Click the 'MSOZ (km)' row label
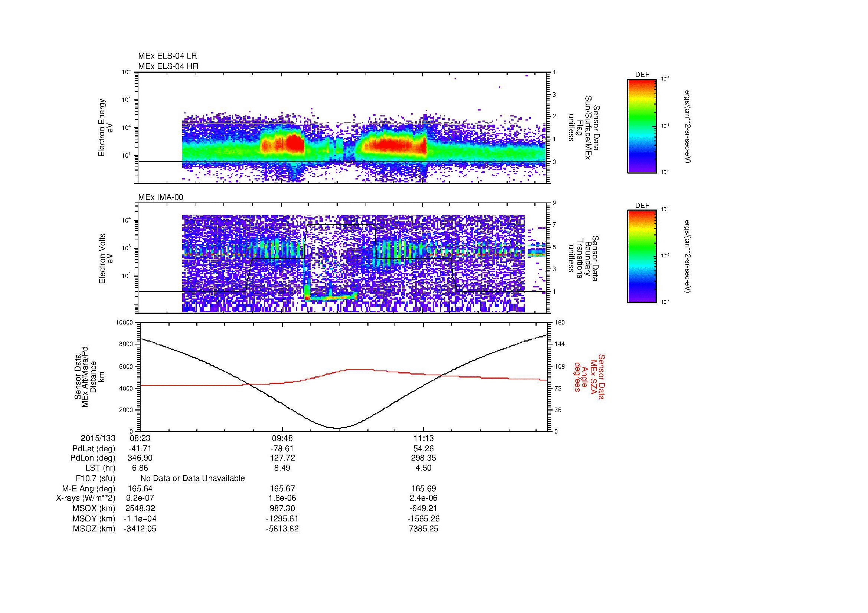The width and height of the screenshot is (868, 613). pos(94,529)
